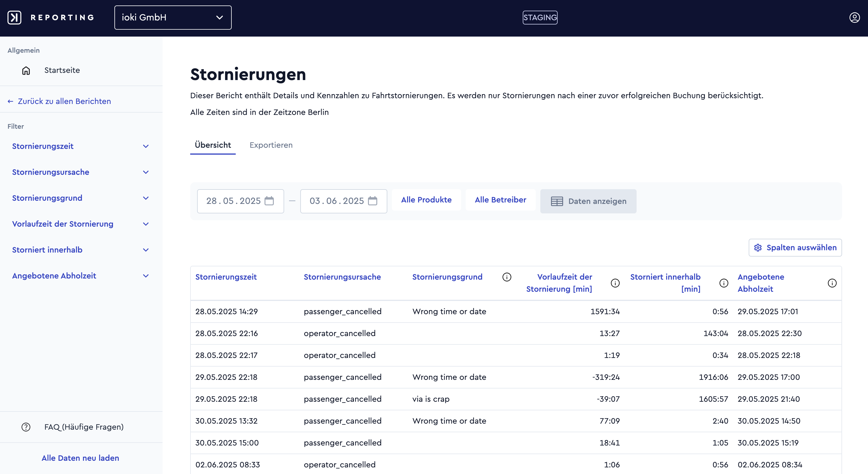Expand the Storniert innerhalb filter

[x=81, y=250]
